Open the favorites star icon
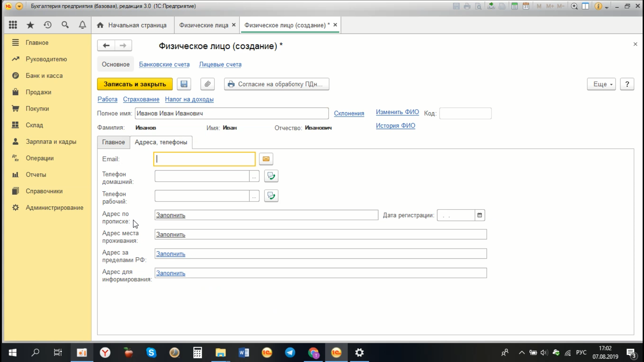The image size is (644, 362). click(30, 25)
